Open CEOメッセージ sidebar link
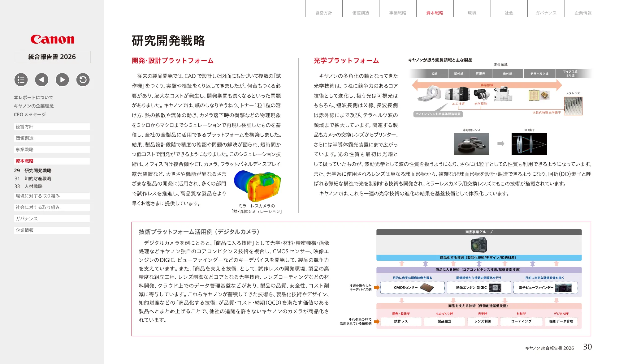The image size is (619, 364). [x=30, y=114]
